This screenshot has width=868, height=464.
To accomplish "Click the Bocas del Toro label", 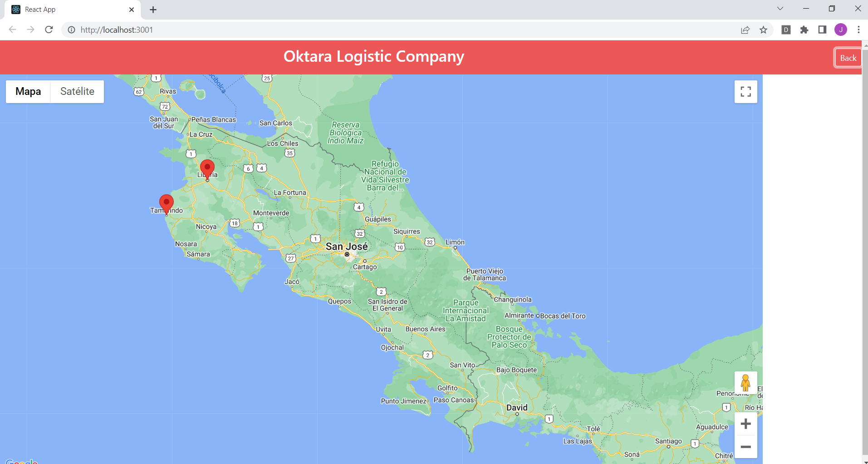I will click(563, 316).
